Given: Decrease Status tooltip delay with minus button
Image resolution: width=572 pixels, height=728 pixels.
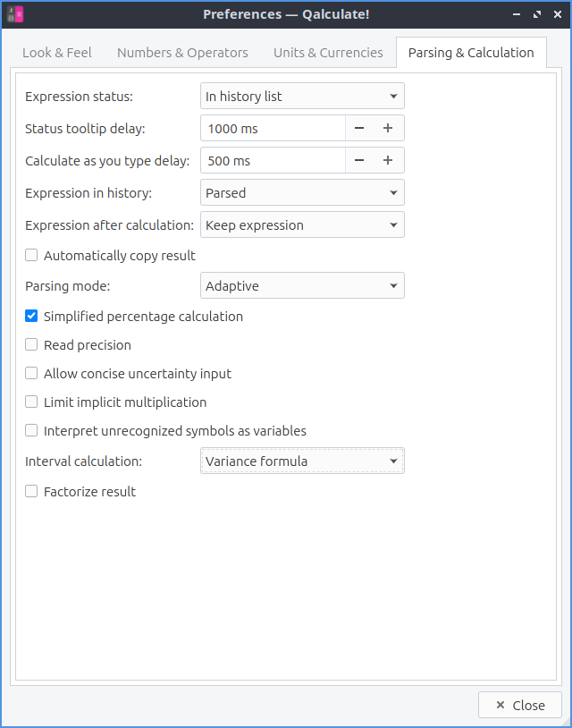Looking at the screenshot, I should pyautogui.click(x=359, y=129).
